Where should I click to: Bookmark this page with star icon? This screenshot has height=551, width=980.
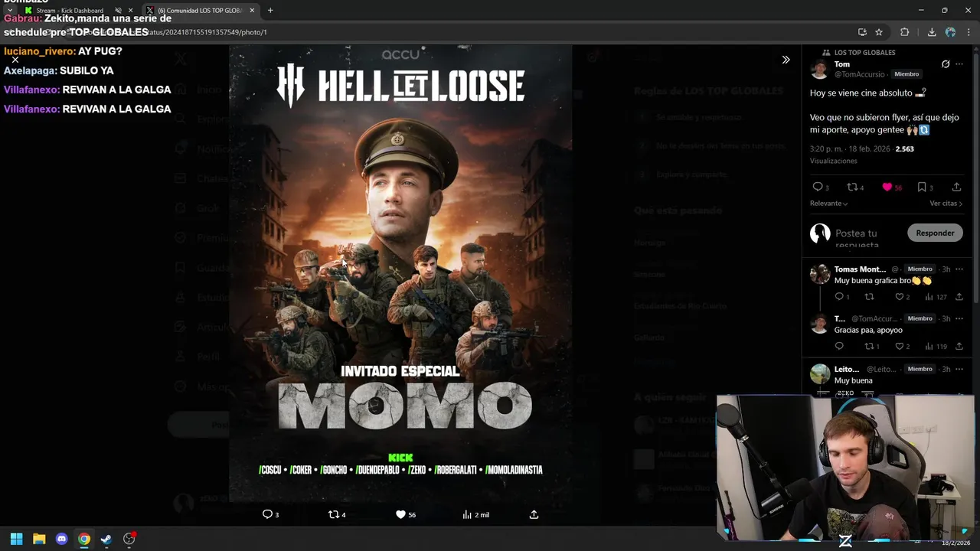tap(879, 32)
